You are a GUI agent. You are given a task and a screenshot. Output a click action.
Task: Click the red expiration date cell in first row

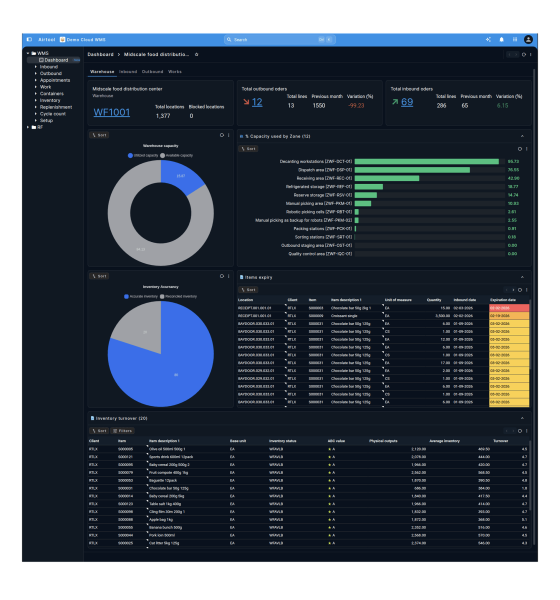(x=509, y=308)
